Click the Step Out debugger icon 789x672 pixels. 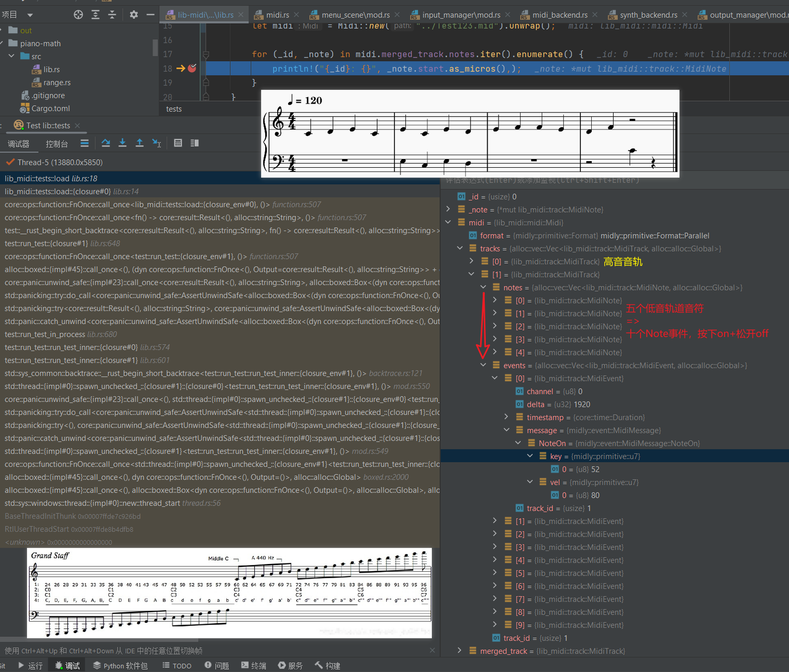140,143
